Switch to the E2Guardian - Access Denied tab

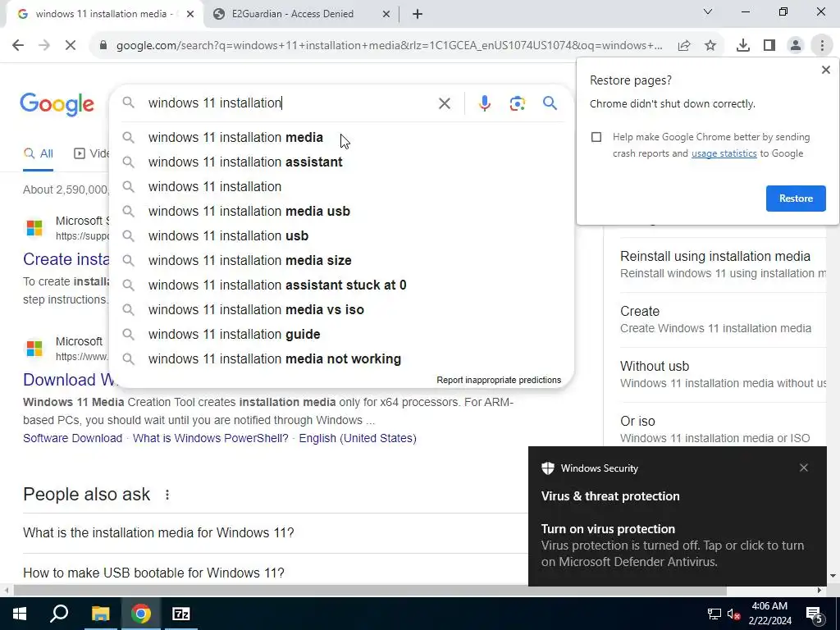(x=301, y=14)
